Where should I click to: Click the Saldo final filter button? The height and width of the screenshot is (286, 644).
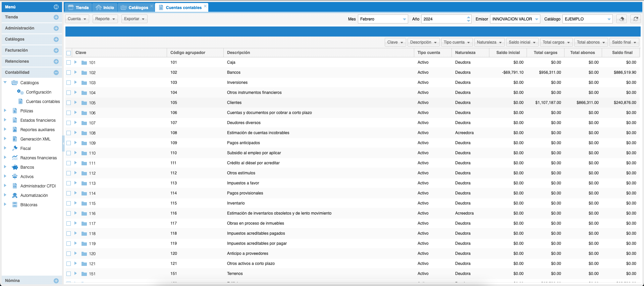click(624, 42)
